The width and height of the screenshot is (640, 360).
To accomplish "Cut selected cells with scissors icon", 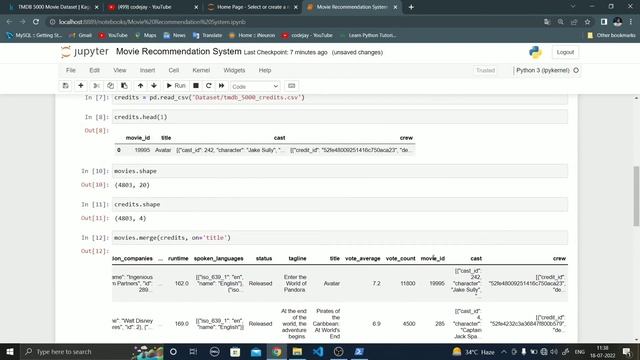I will tap(96, 86).
